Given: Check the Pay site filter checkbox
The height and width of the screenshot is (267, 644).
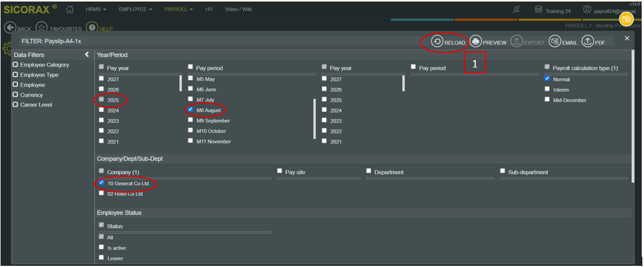Looking at the screenshot, I should (x=279, y=171).
